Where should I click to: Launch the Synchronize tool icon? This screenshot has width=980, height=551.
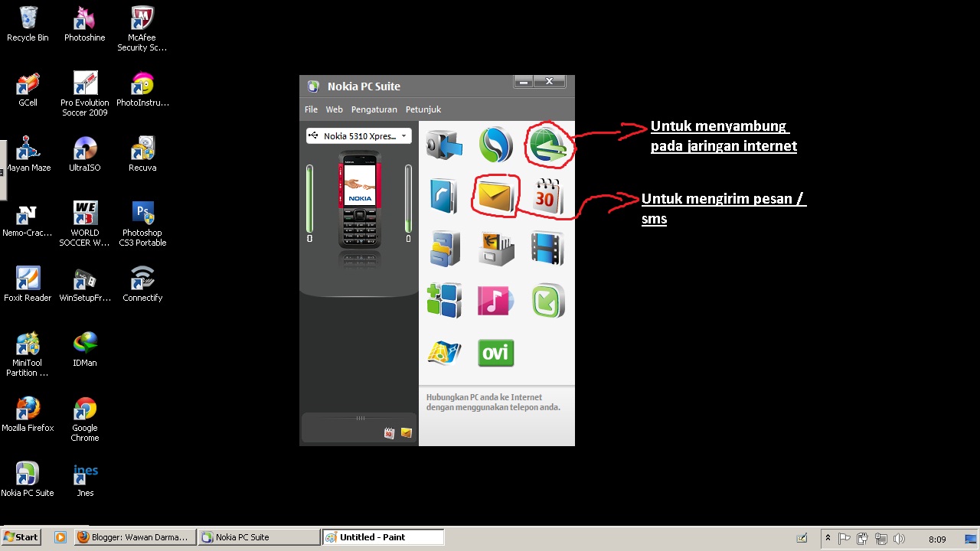[x=495, y=143]
